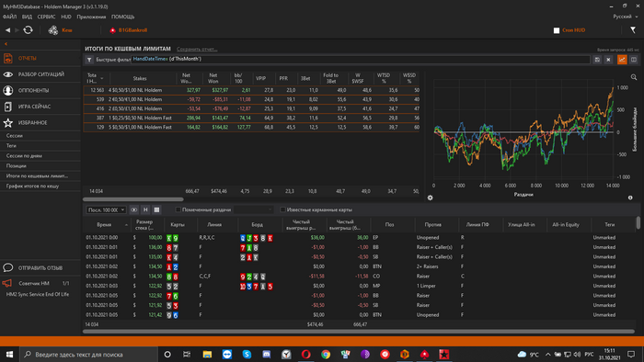The height and width of the screenshot is (362, 644).
Task: Check the Помеченные раздачи checkbox
Action: [x=178, y=209]
